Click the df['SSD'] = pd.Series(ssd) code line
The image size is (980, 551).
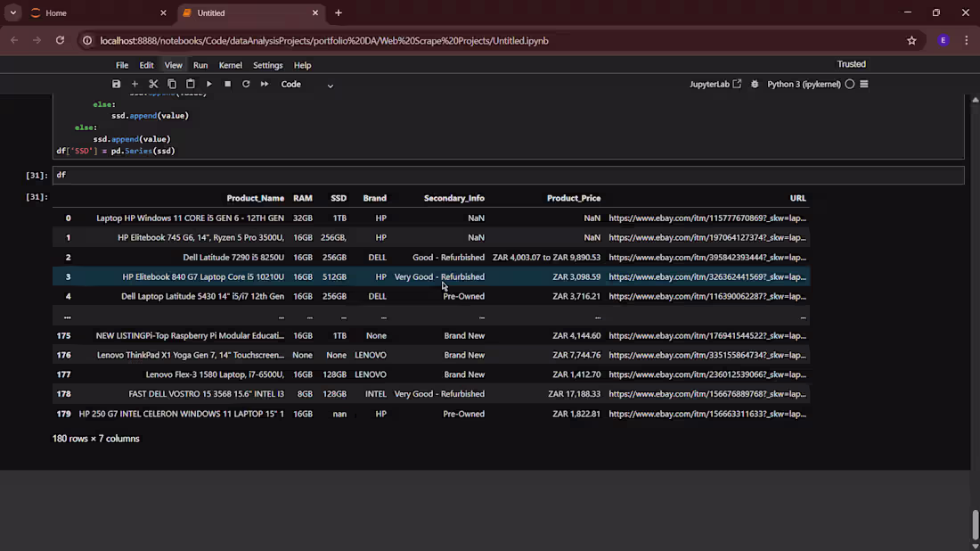116,151
